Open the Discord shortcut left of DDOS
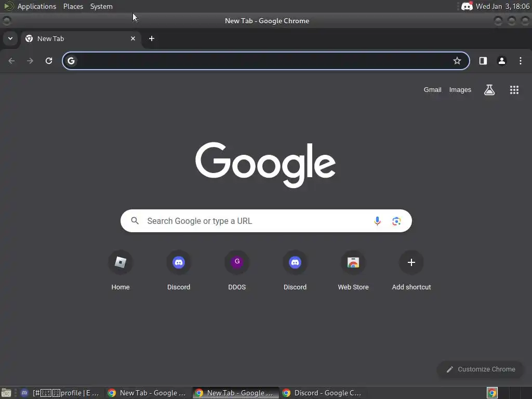 (x=179, y=270)
